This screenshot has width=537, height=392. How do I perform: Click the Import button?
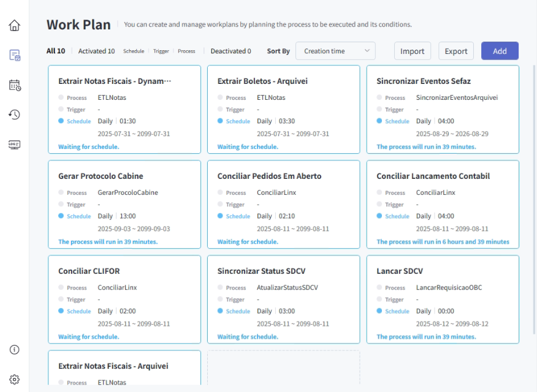tap(413, 51)
